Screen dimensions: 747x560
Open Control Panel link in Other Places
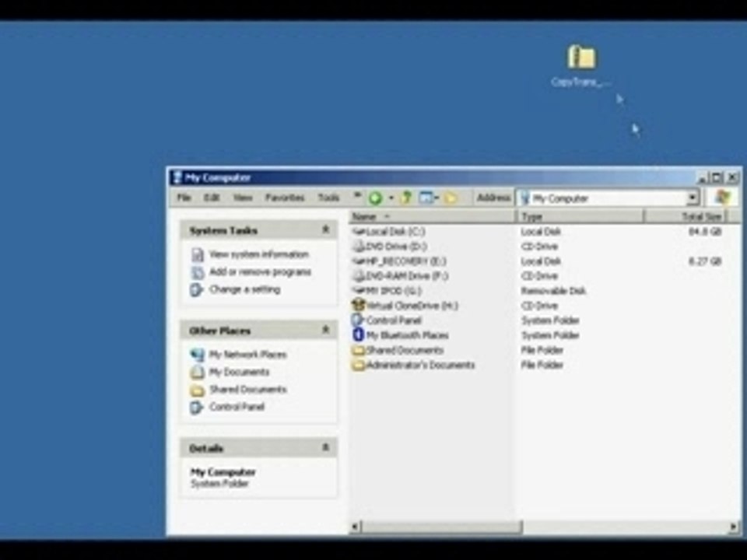(x=237, y=407)
